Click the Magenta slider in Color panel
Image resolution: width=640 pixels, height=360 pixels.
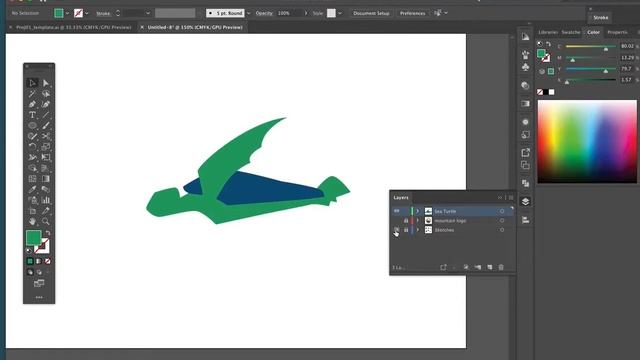(x=591, y=58)
